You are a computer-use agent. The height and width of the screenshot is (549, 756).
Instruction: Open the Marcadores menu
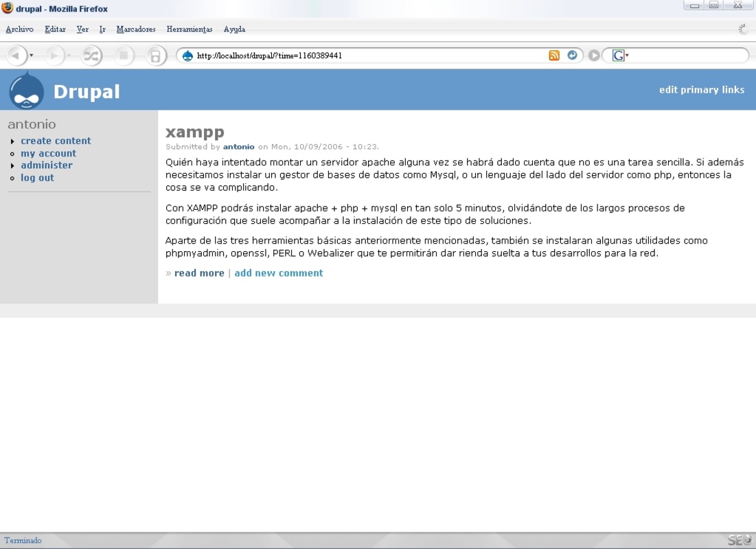coord(136,30)
